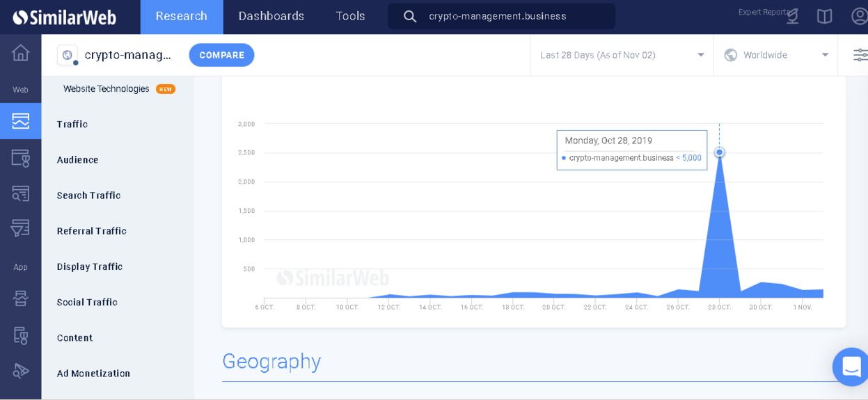Select the website analysis sidebar icon
This screenshot has width=868, height=400.
click(20, 121)
